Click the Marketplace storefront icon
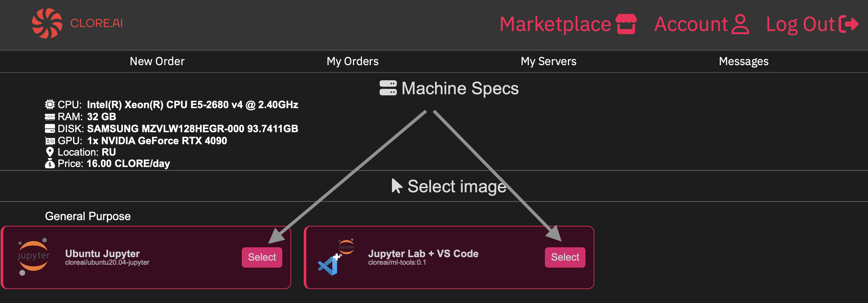Screen dimensions: 868x303 click(x=626, y=24)
